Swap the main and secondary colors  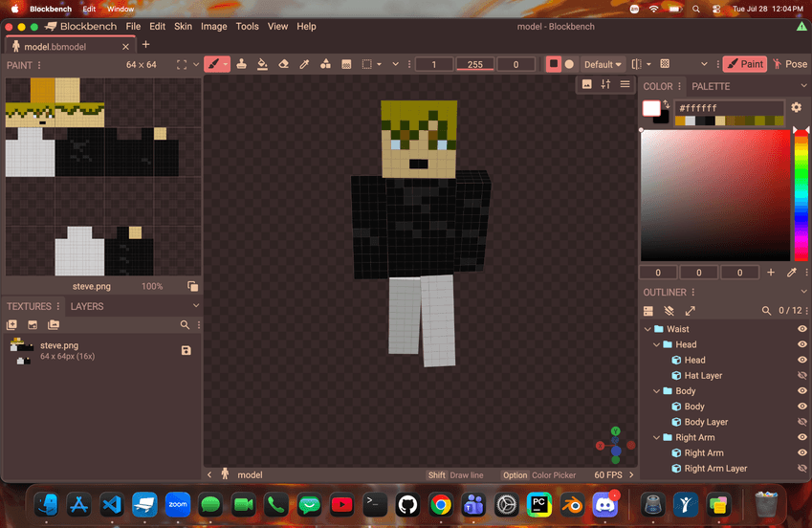pyautogui.click(x=667, y=104)
